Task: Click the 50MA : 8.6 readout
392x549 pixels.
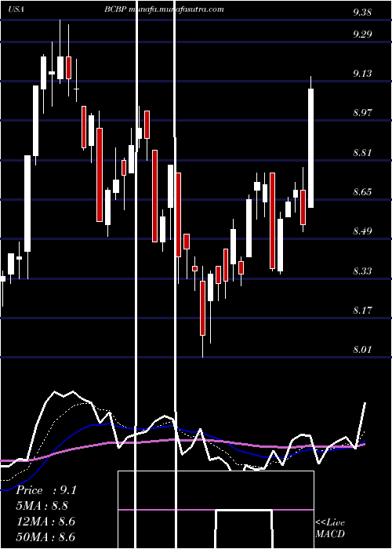Action: (x=45, y=536)
